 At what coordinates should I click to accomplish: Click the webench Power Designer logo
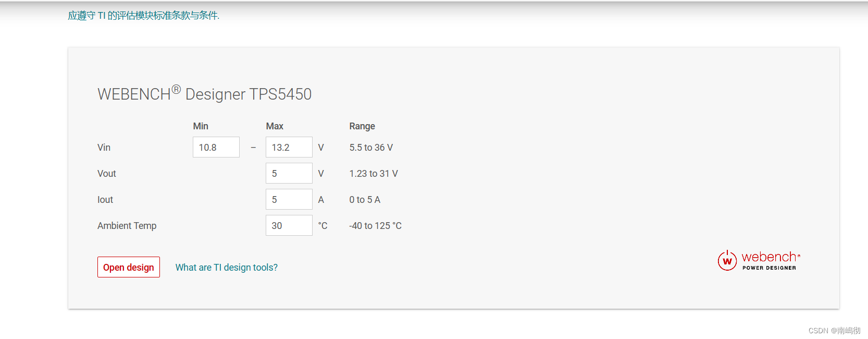coord(759,260)
